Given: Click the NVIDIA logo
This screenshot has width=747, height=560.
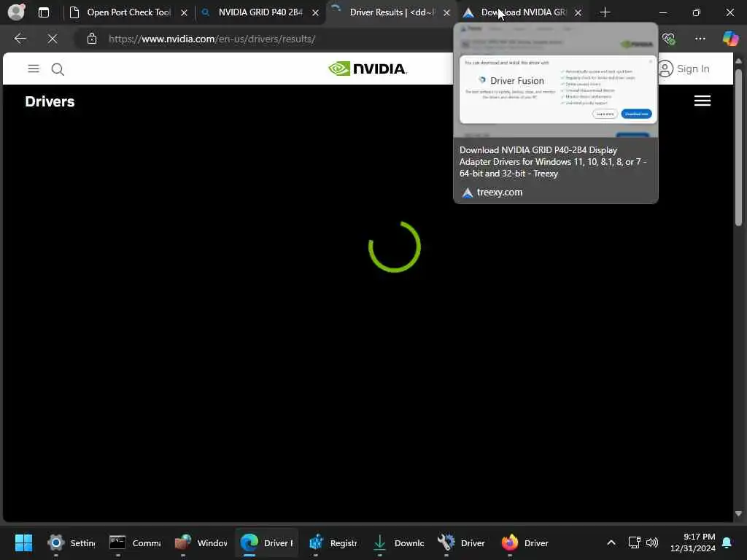Looking at the screenshot, I should point(368,69).
